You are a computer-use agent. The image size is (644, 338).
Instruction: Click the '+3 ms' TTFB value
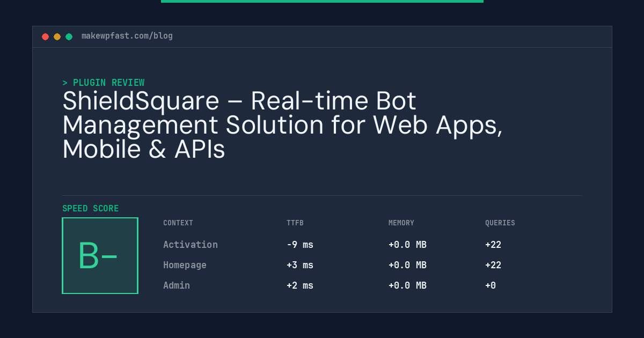click(x=300, y=265)
